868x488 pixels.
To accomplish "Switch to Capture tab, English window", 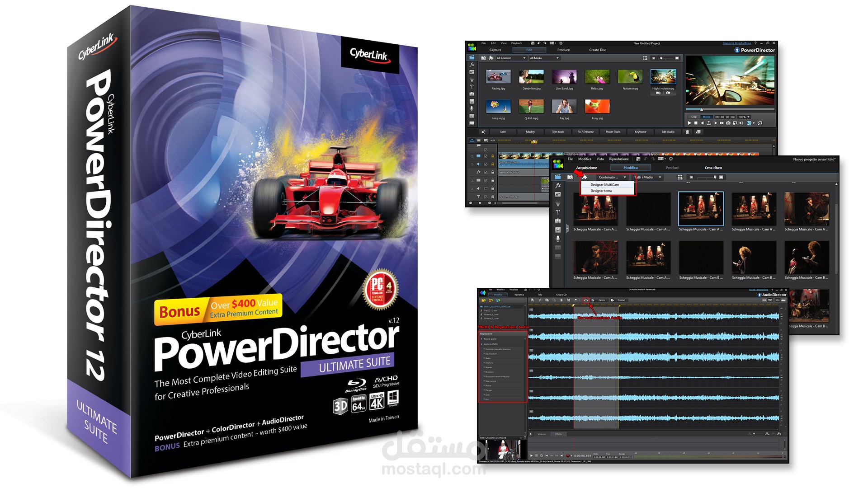I will 495,50.
